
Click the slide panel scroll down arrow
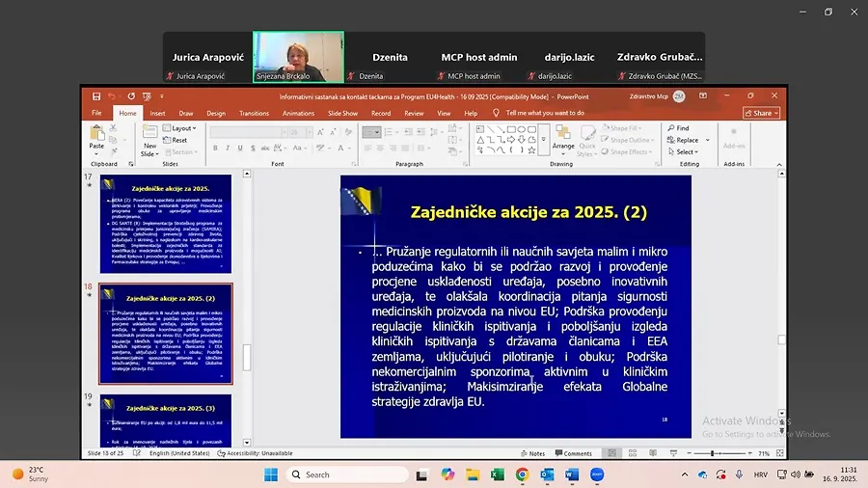[x=247, y=443]
